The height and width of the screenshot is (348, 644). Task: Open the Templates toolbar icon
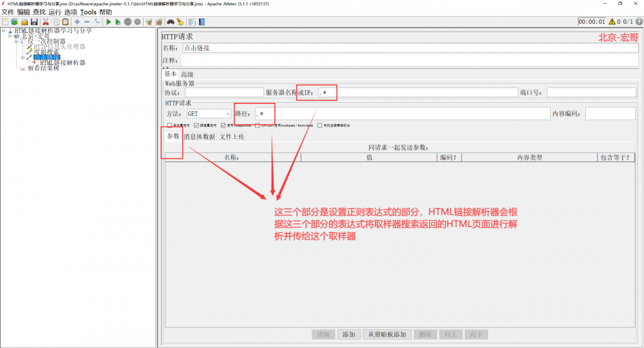[x=14, y=22]
